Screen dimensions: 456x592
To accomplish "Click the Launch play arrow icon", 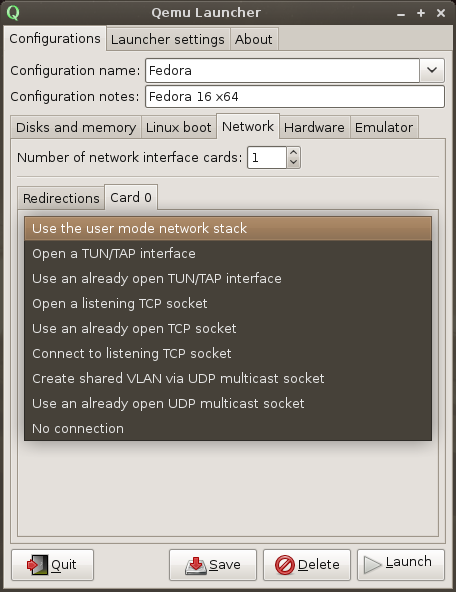I will [x=373, y=565].
